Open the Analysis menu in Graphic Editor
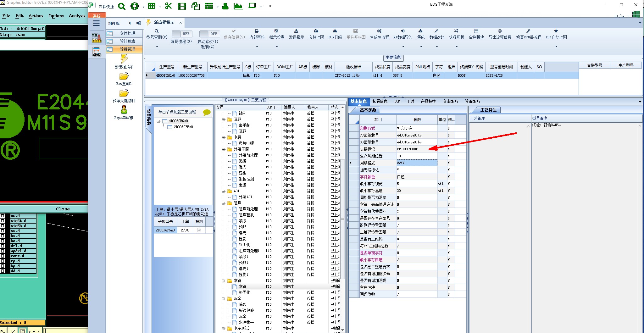The width and height of the screenshot is (644, 333). 77,16
